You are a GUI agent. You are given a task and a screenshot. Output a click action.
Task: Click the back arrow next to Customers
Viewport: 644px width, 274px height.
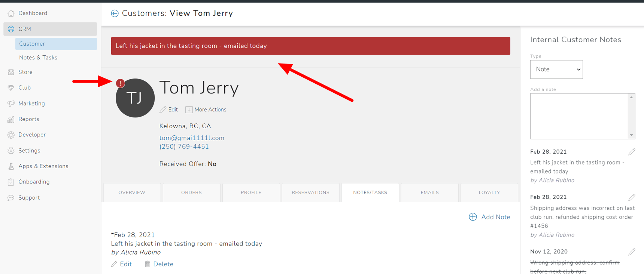tap(115, 13)
